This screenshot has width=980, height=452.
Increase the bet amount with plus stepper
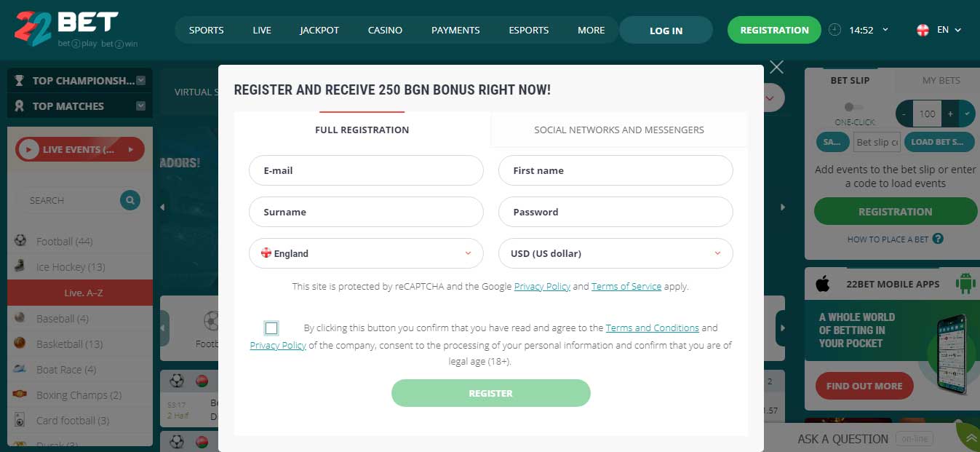(950, 114)
